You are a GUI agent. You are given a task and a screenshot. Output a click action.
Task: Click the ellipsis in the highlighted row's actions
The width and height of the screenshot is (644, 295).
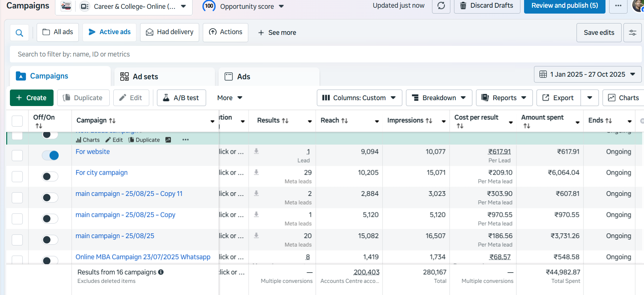(x=186, y=140)
